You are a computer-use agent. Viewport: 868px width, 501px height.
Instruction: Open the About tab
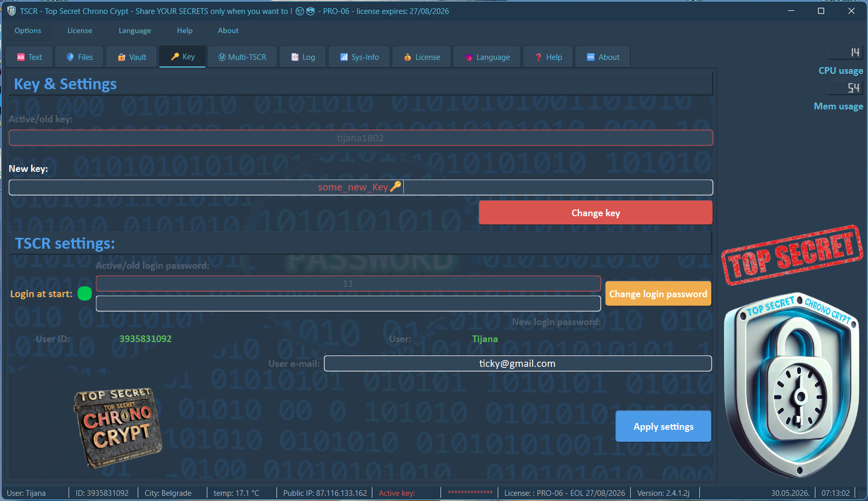pos(603,57)
